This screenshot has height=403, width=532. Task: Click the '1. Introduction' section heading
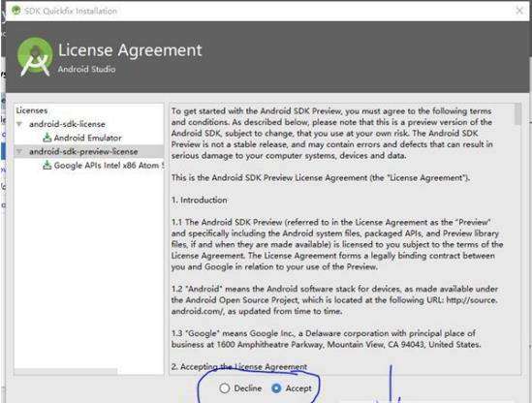(x=200, y=200)
